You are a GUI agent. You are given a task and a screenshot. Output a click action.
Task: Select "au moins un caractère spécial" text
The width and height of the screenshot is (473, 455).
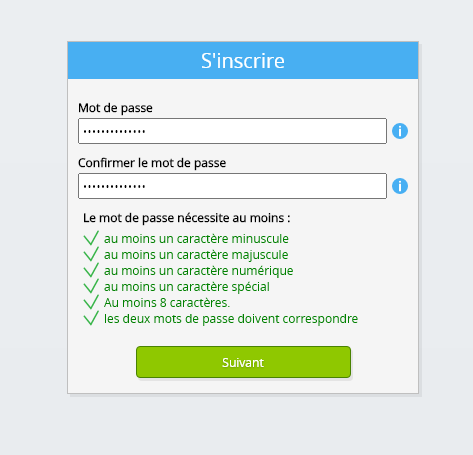(x=187, y=287)
